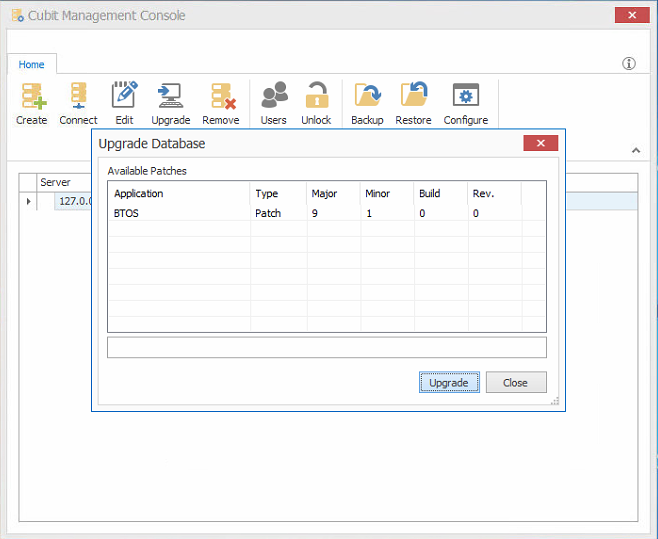Click the Remove database icon
658x539 pixels.
tap(220, 97)
